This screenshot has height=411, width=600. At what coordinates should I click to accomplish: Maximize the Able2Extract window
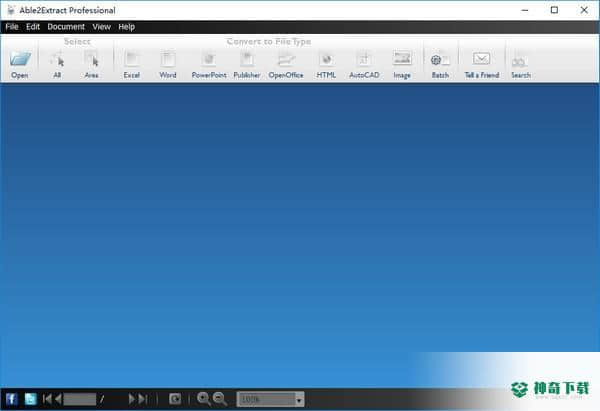point(554,10)
